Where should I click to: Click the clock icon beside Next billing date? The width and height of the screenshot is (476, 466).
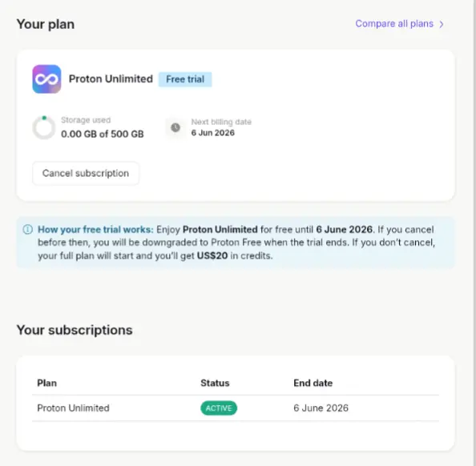click(175, 127)
